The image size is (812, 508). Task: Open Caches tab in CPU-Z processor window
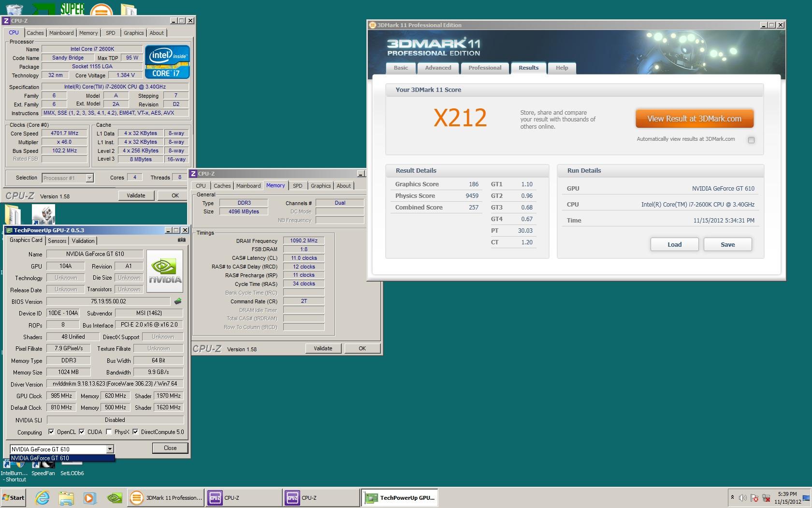click(x=35, y=33)
